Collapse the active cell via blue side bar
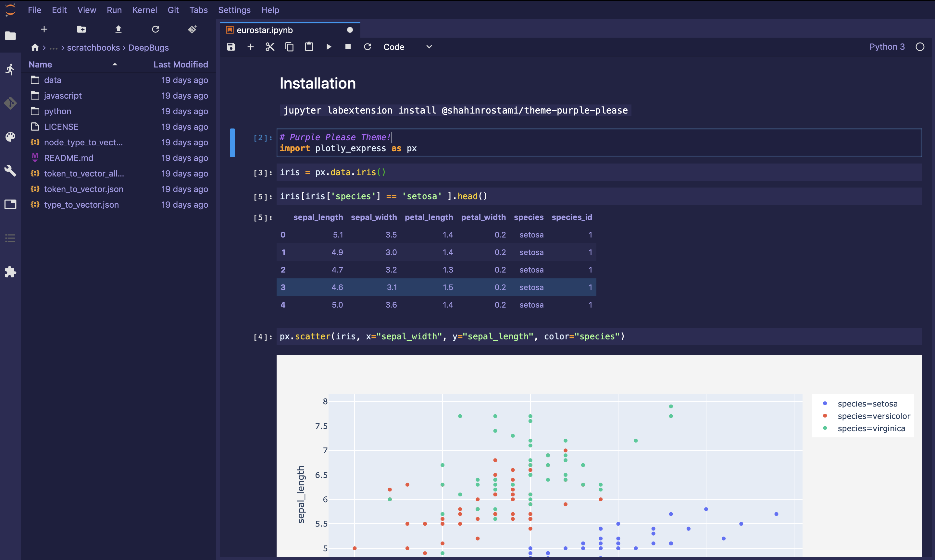Screen dimensions: 935x560 coord(232,142)
